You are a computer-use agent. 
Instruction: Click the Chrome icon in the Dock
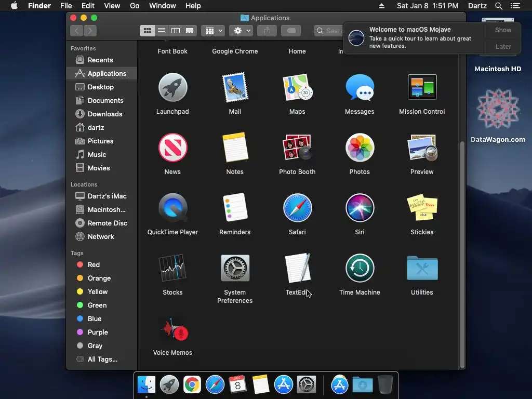tap(192, 385)
